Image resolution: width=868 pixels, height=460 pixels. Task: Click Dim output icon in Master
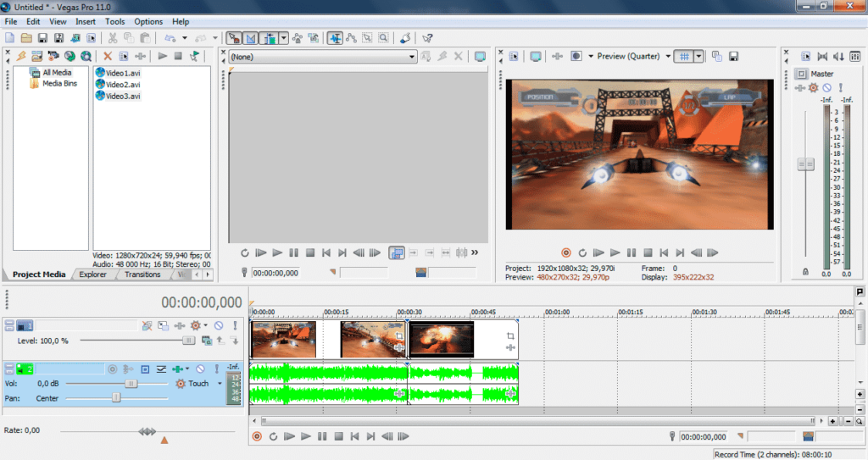[838, 57]
